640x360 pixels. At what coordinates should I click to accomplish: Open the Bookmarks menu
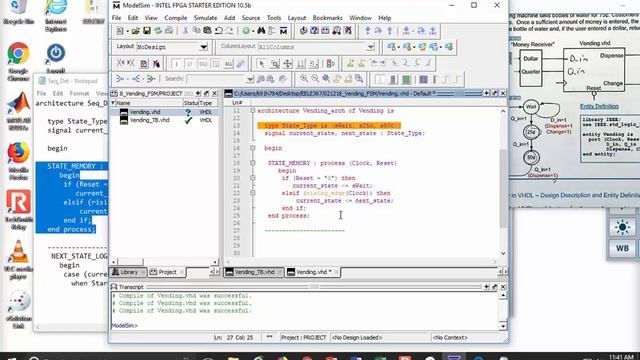click(x=327, y=18)
